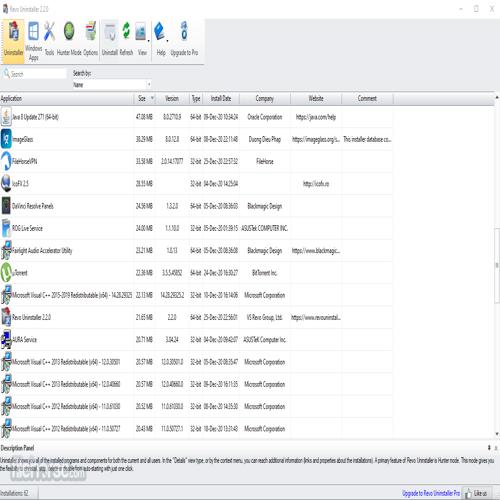Open the Search by Name dropdown
Viewport: 500px width, 500px height.
(x=112, y=85)
